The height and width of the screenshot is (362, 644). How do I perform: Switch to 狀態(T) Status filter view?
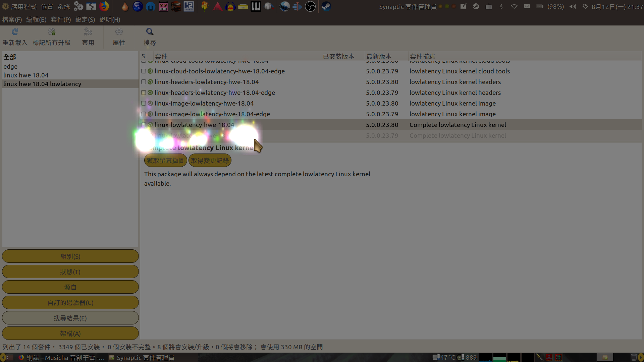coord(70,272)
